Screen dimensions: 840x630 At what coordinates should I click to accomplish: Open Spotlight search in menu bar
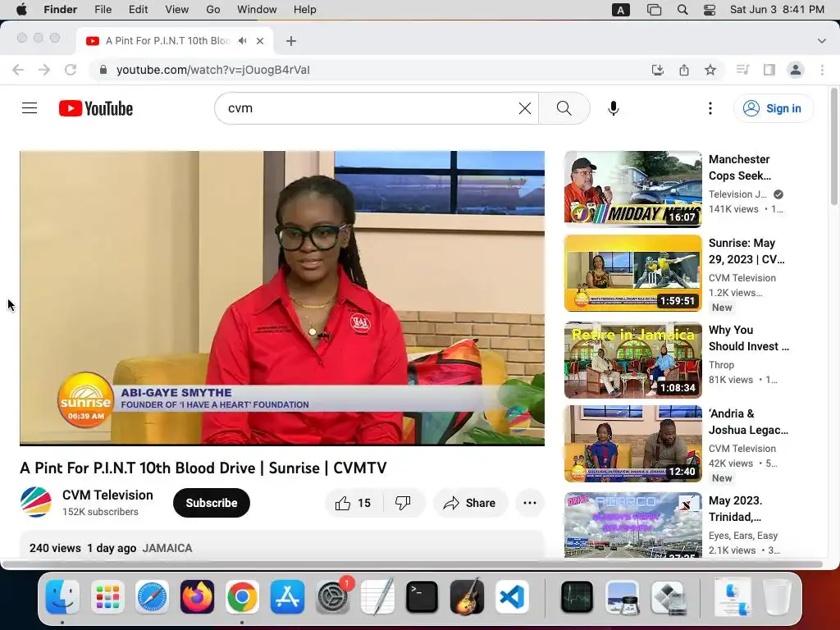(682, 10)
